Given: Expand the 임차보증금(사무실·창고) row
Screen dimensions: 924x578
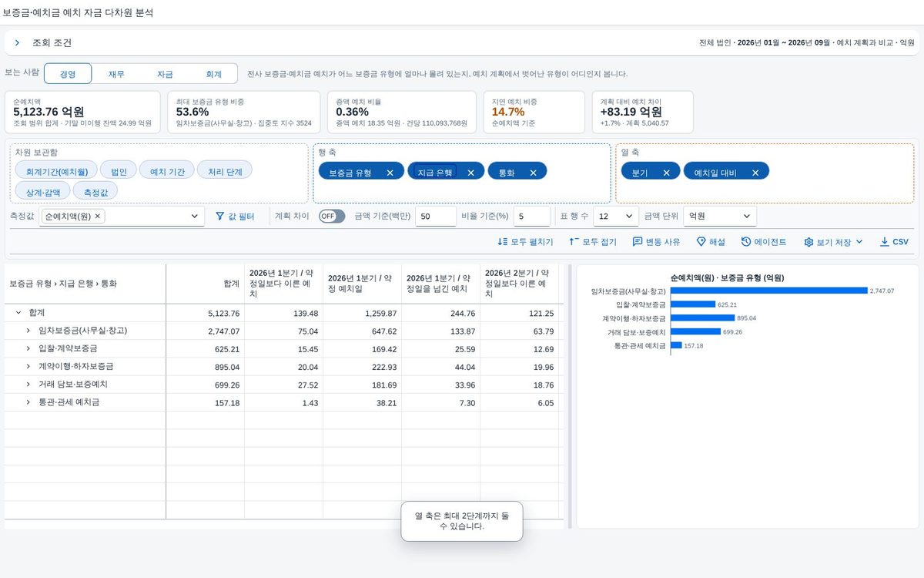Looking at the screenshot, I should 28,331.
